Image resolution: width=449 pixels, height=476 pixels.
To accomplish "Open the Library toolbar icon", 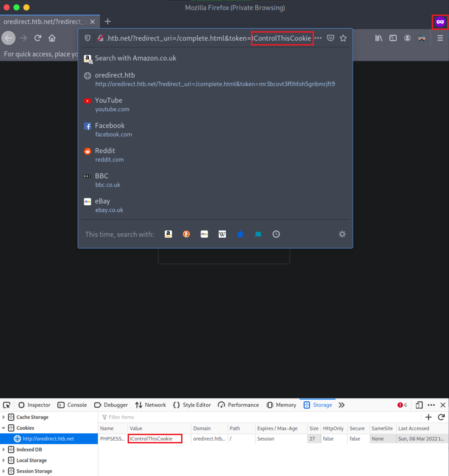I will [379, 38].
